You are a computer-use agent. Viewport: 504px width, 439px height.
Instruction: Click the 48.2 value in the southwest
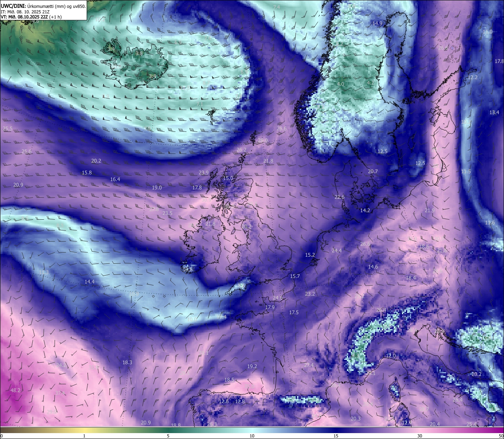pyautogui.click(x=15, y=391)
